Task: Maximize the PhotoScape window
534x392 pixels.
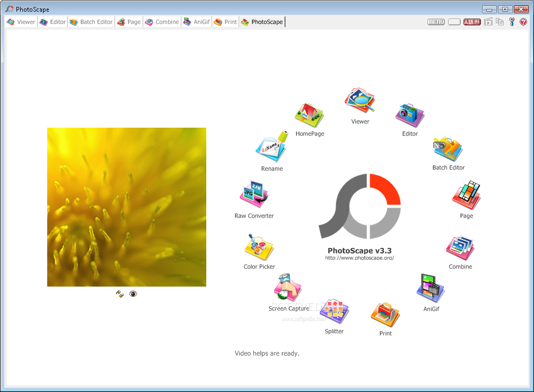Action: pyautogui.click(x=505, y=10)
